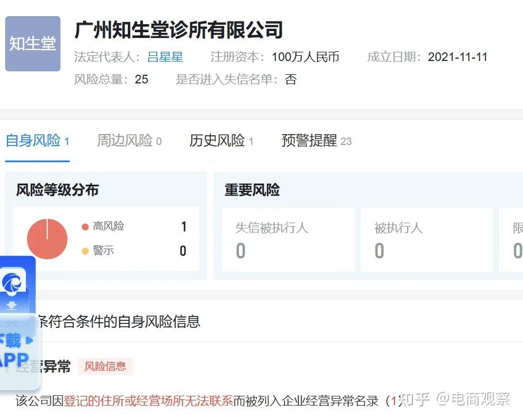Click 重要风险 heading

coord(252,190)
